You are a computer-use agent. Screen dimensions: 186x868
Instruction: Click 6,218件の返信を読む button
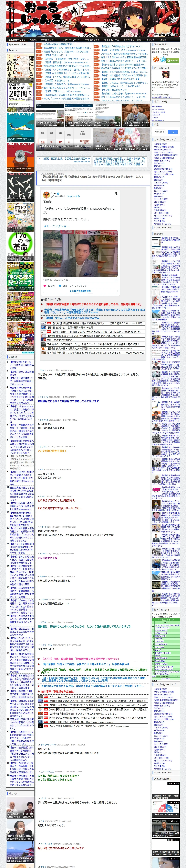(80, 291)
